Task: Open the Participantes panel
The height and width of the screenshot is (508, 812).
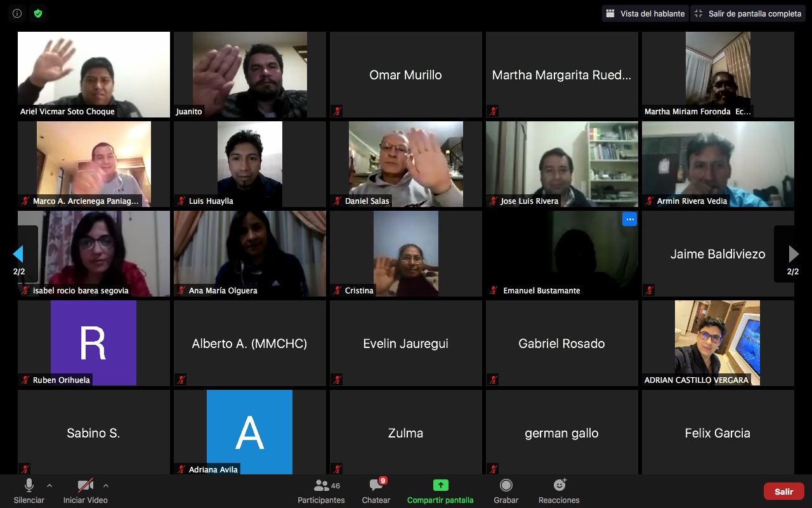Action: tap(321, 486)
